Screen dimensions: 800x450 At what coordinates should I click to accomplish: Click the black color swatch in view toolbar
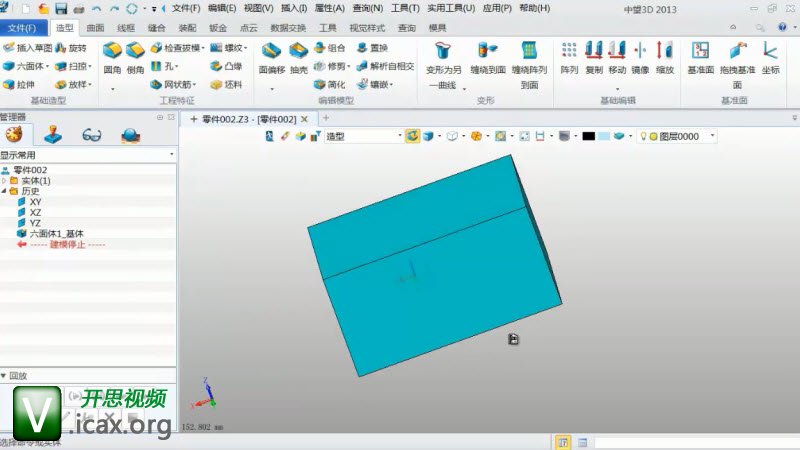click(x=588, y=136)
